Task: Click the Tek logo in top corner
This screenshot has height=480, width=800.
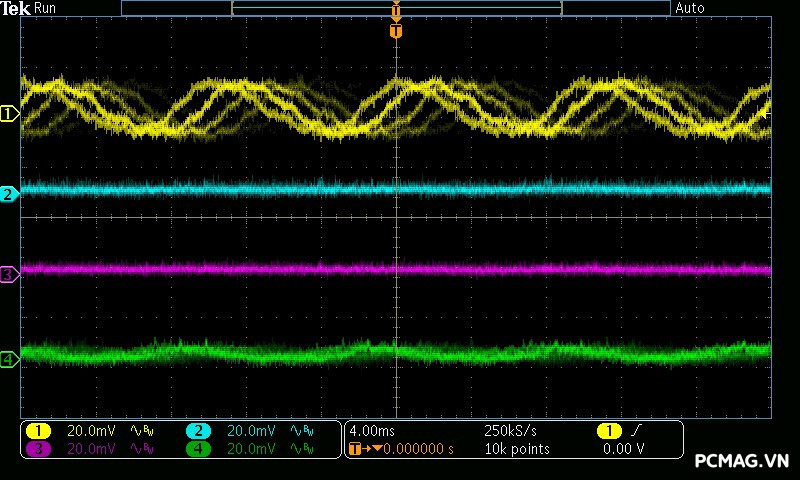Action: pyautogui.click(x=16, y=8)
